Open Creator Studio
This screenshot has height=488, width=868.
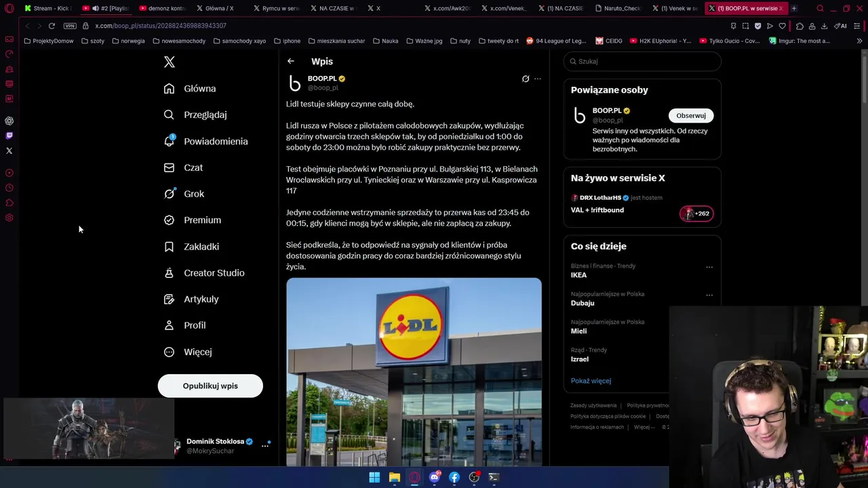204,273
